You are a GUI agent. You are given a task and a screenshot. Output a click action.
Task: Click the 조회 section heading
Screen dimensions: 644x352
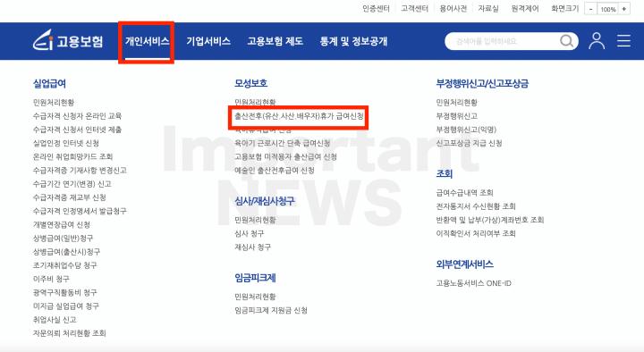(444, 174)
